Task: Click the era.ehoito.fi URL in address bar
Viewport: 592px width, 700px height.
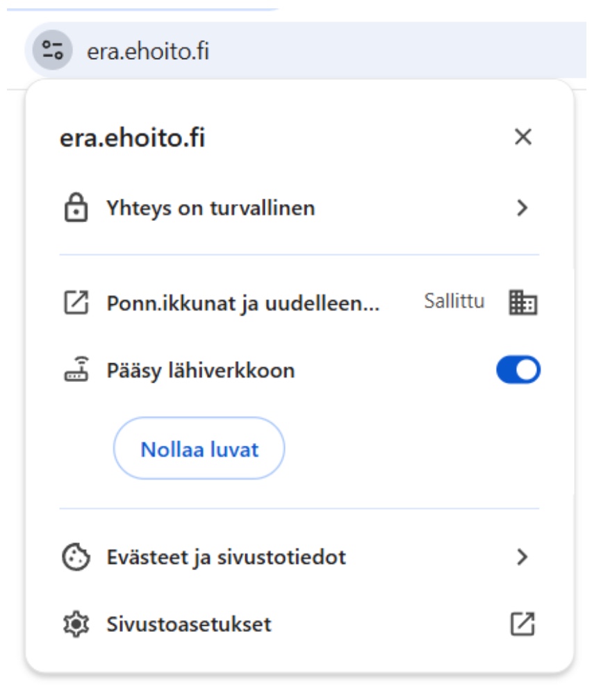Action: click(147, 51)
